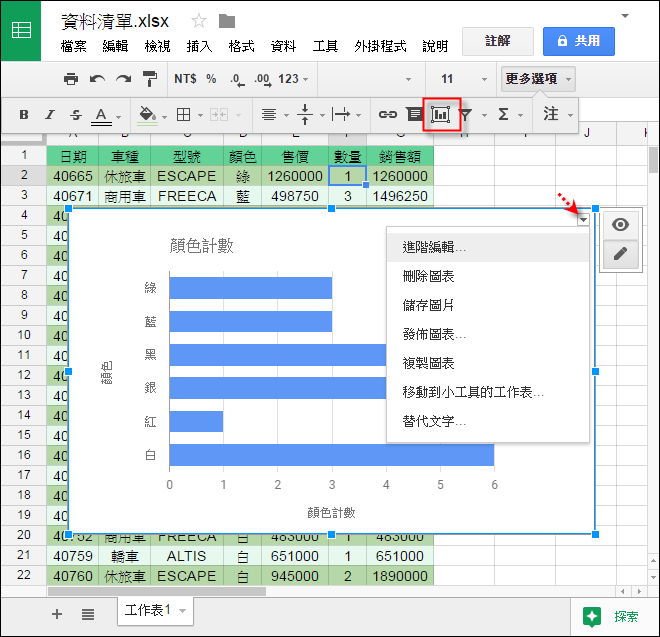Choose 移動到小工具的工作表 from chart menu
Viewport: 660px width, 637px height.
click(x=487, y=392)
